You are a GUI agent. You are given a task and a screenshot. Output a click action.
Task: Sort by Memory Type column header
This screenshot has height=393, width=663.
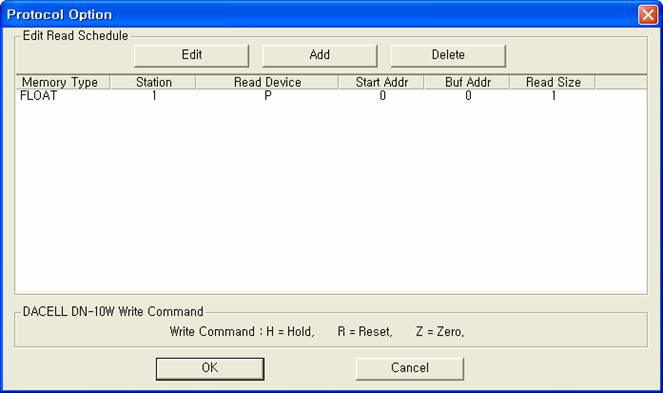(x=63, y=82)
